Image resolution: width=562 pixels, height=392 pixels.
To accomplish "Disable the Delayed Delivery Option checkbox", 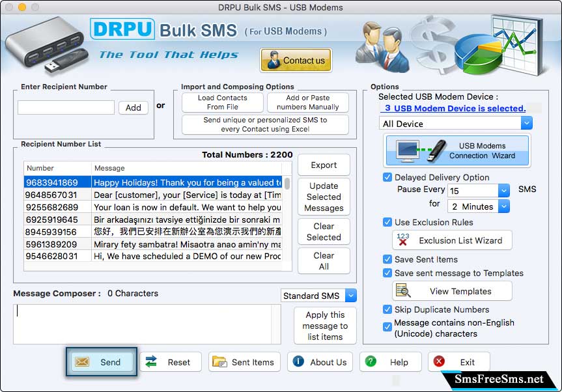I will tap(387, 177).
